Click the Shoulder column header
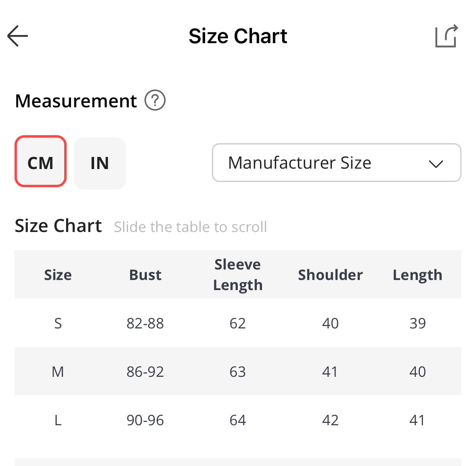The image size is (476, 466). point(330,275)
